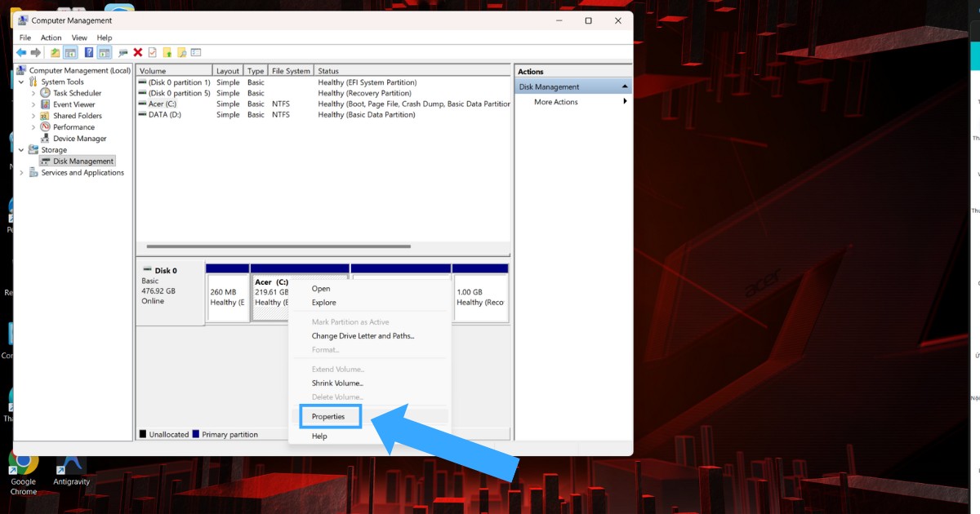Click the Up one level folder icon
The width and height of the screenshot is (980, 514).
55,53
